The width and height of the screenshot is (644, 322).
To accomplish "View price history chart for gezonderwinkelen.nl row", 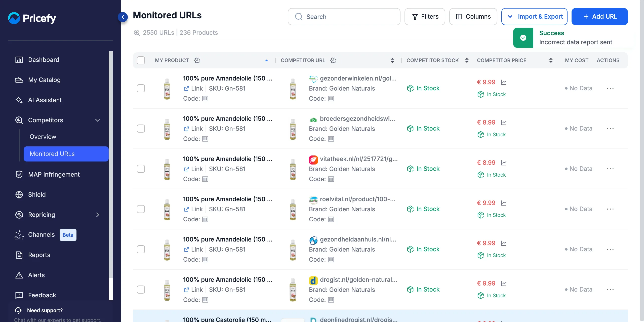I will tap(504, 82).
